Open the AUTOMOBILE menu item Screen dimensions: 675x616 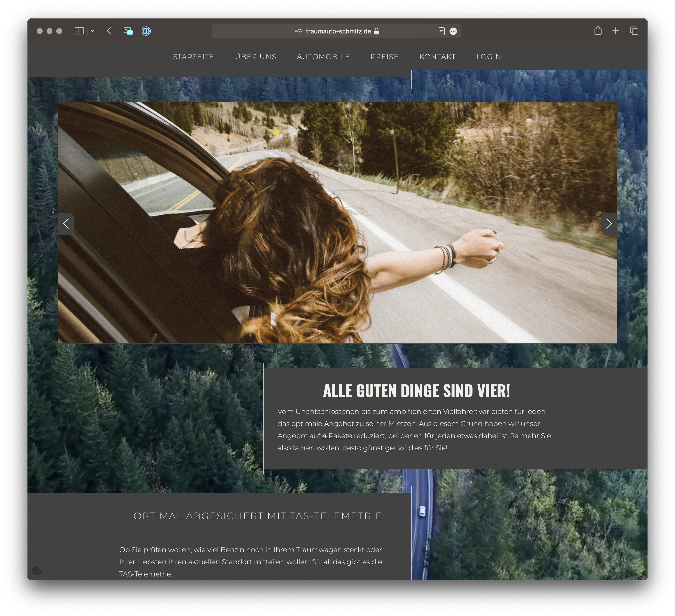[323, 57]
